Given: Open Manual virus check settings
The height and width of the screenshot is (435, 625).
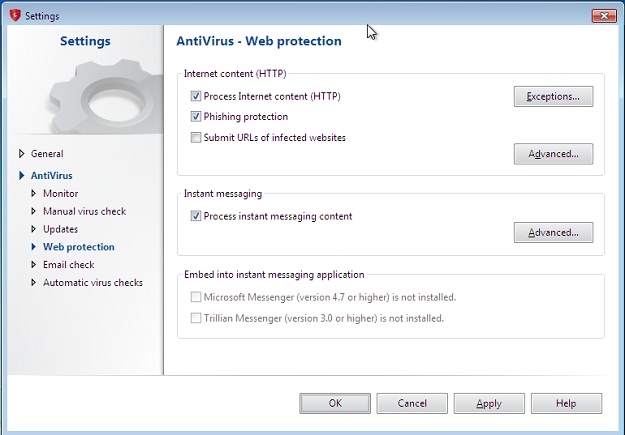Looking at the screenshot, I should [x=85, y=211].
